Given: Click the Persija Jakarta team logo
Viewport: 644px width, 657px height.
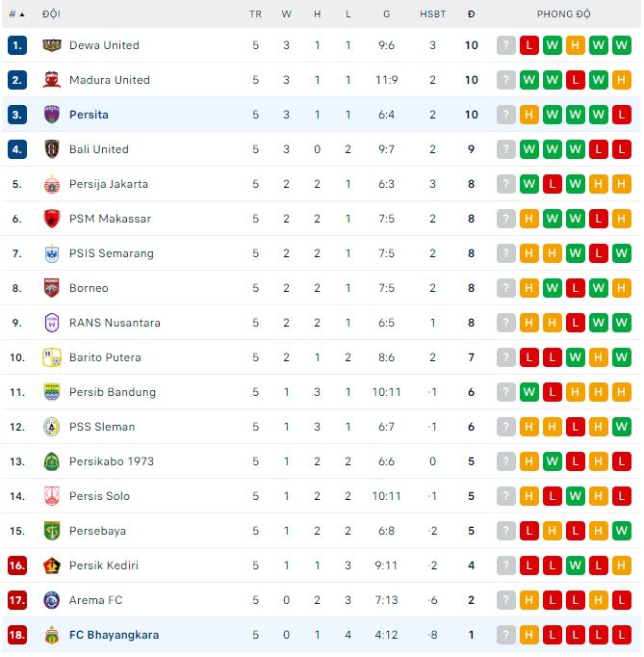Looking at the screenshot, I should point(52,184).
